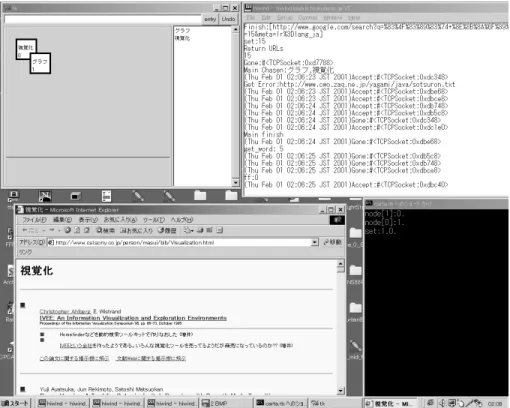
Task: Open the ヘルプ menu in Internet Explorer
Action: coord(182,220)
